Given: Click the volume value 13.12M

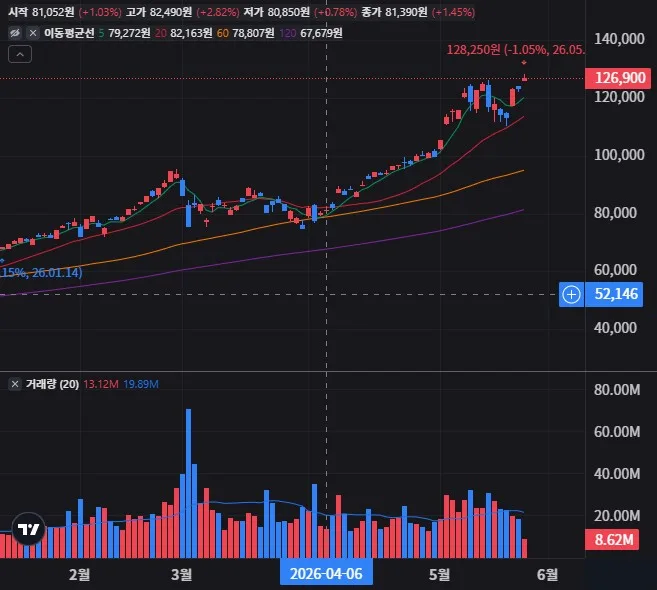Looking at the screenshot, I should 101,384.
